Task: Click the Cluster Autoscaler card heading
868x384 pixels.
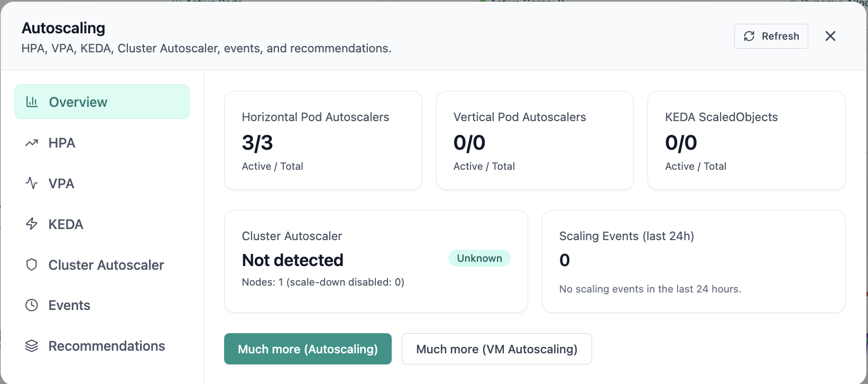Action: click(292, 236)
